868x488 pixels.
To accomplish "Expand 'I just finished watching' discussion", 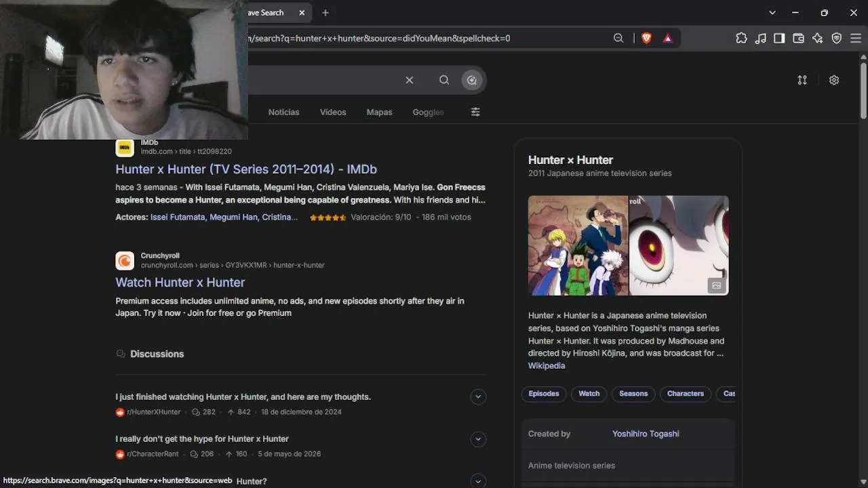I will point(478,397).
